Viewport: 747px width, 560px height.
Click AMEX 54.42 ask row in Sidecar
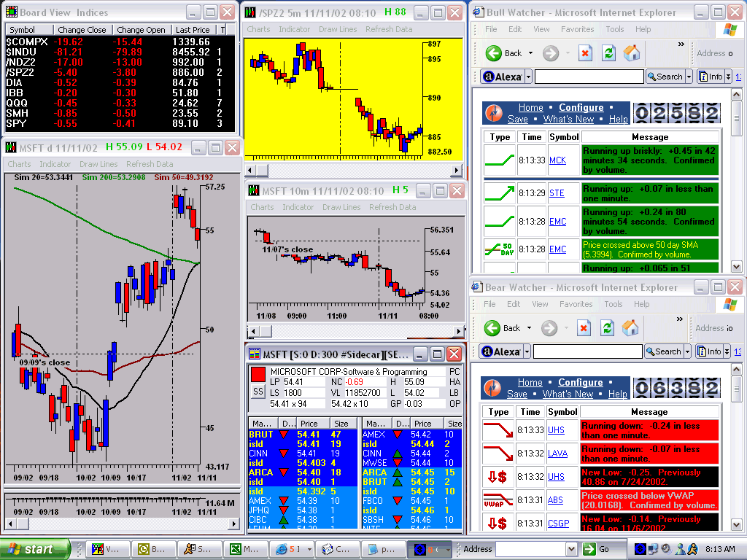(x=412, y=435)
